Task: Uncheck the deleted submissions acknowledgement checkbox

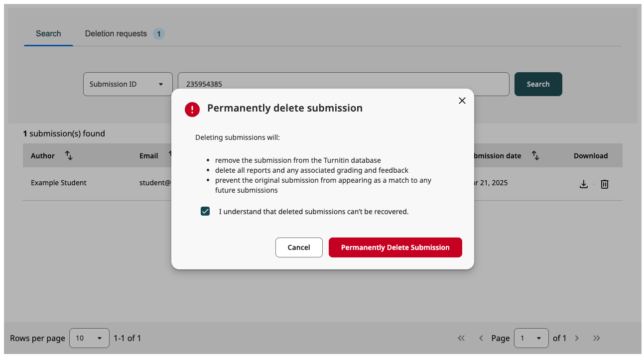Action: tap(205, 212)
